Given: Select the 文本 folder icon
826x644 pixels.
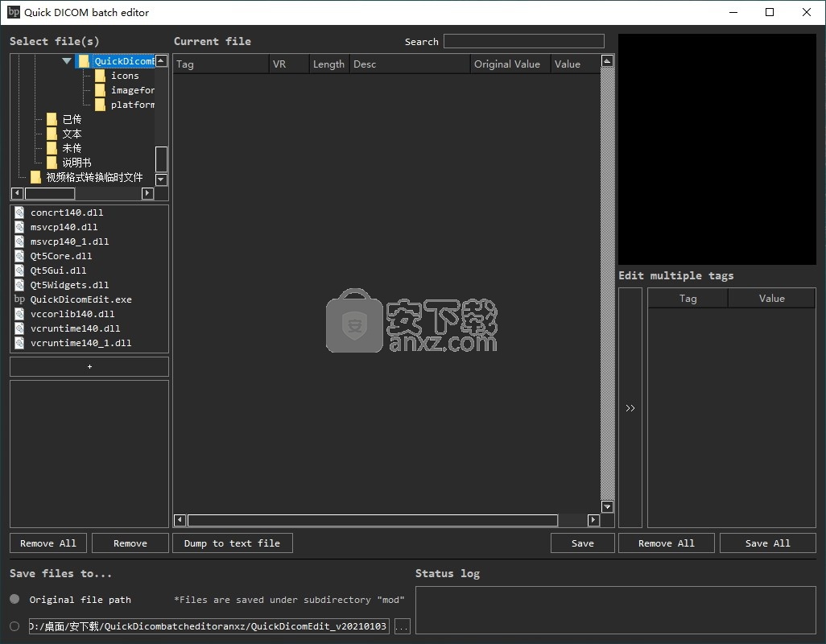Looking at the screenshot, I should point(52,134).
